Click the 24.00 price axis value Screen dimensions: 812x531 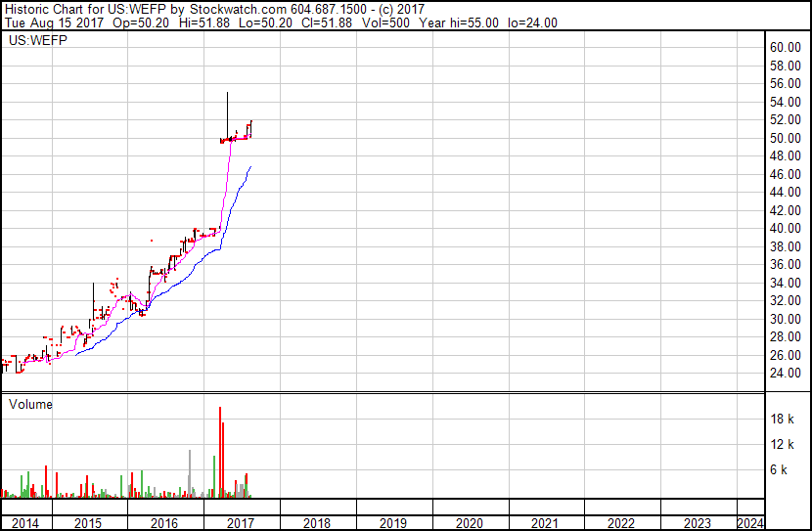coord(785,374)
